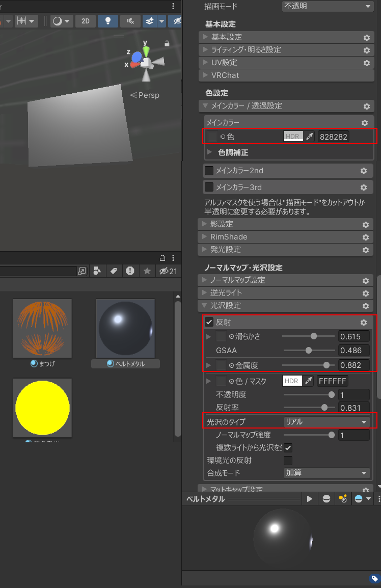Switch scene view to 2D mode
381x588 pixels.
pos(86,21)
